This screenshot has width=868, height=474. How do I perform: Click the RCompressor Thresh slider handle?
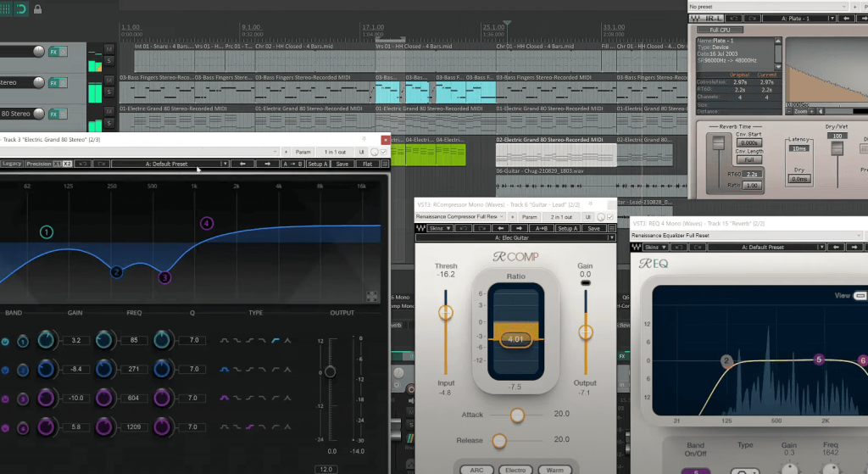[x=446, y=313]
